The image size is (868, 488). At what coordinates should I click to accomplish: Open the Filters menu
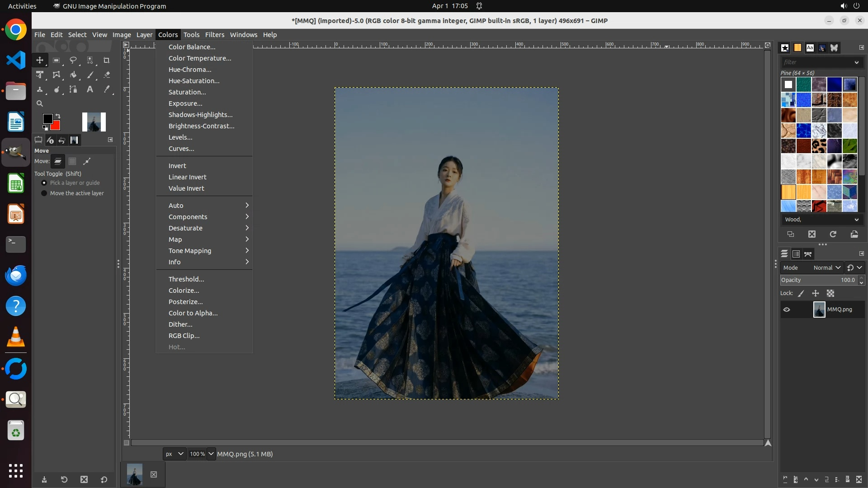214,35
